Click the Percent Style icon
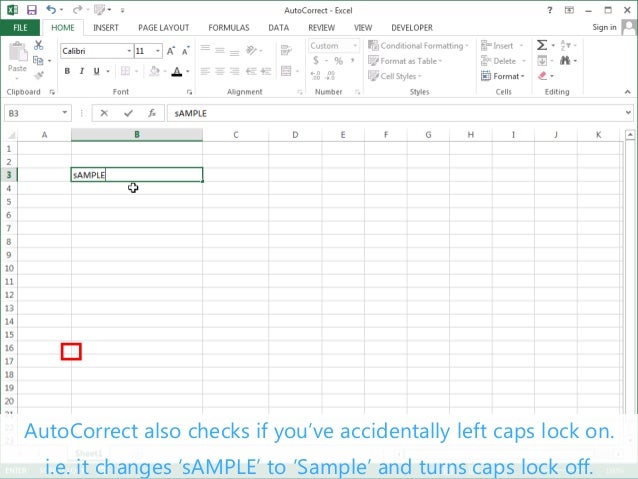Screen dimensions: 638x479 (x=339, y=61)
